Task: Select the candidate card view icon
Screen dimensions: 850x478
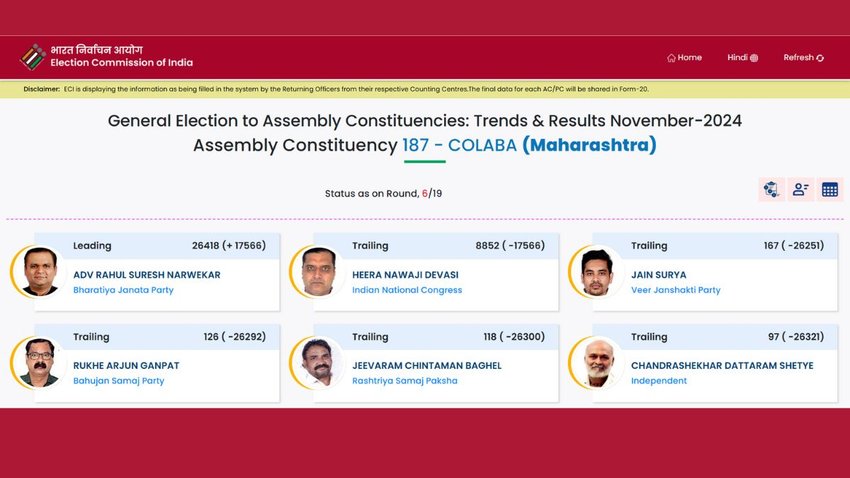Action: point(801,189)
